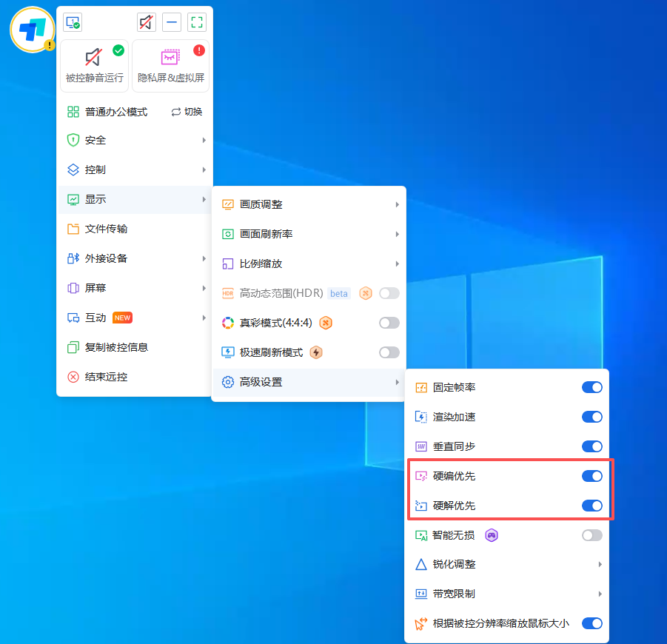Viewport: 667px width, 644px height.
Task: Click the shield icon beside 安全
Action: coord(73,140)
